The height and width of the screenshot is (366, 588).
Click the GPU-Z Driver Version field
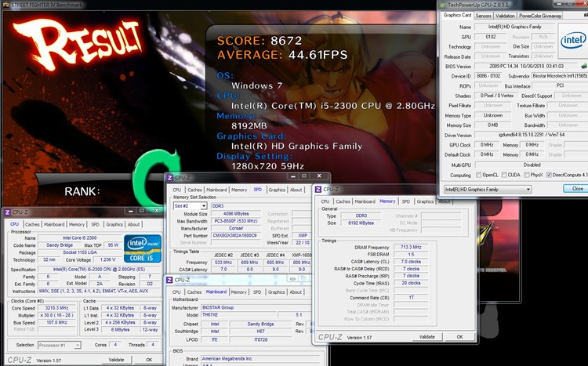[x=532, y=135]
